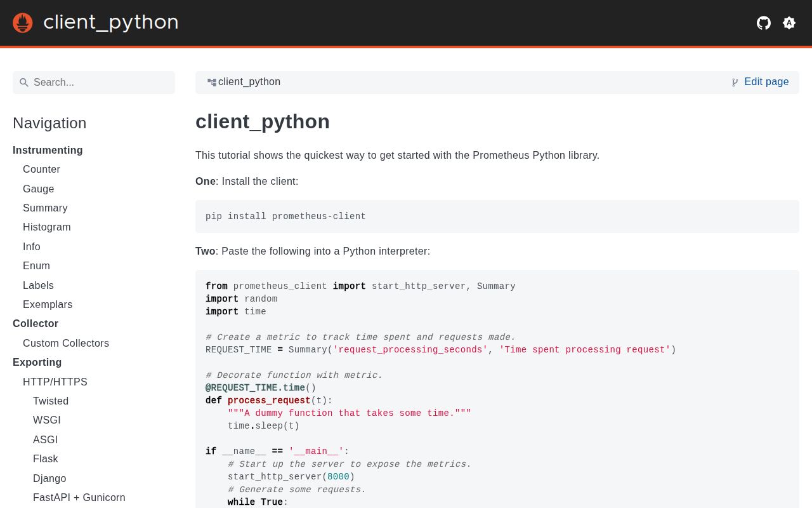812x508 pixels.
Task: Click the tutorial introduction sentence
Action: pyautogui.click(x=397, y=156)
